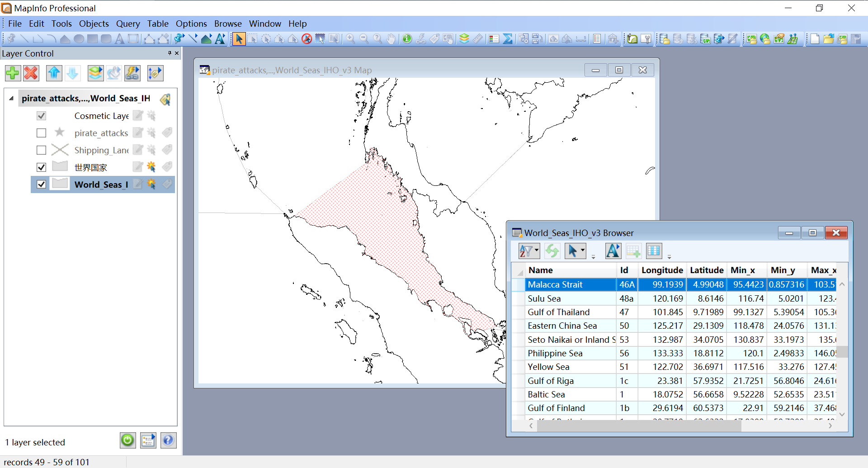The height and width of the screenshot is (468, 868).
Task: Click the options button beside Layer Control help
Action: [x=148, y=440]
